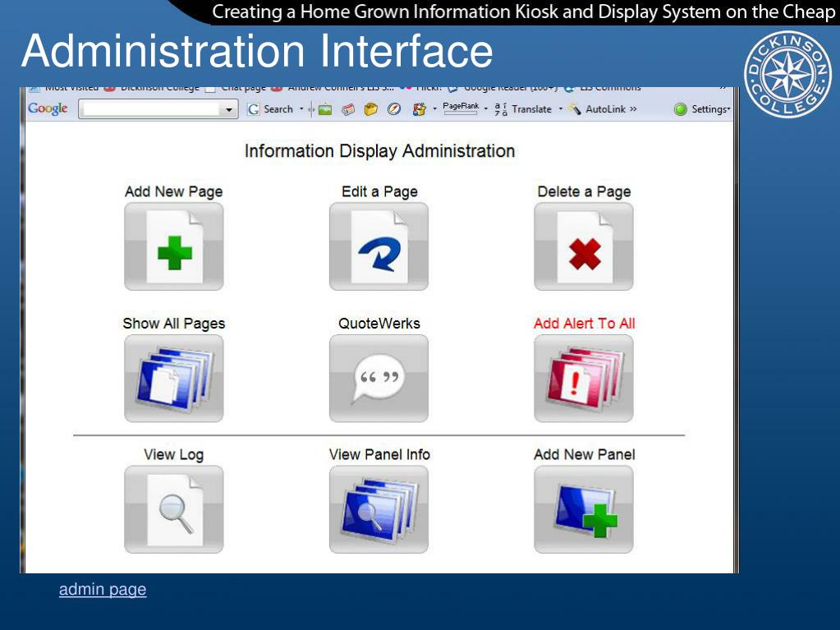
Task: Click the Information Display Administration heading
Action: coord(379,151)
